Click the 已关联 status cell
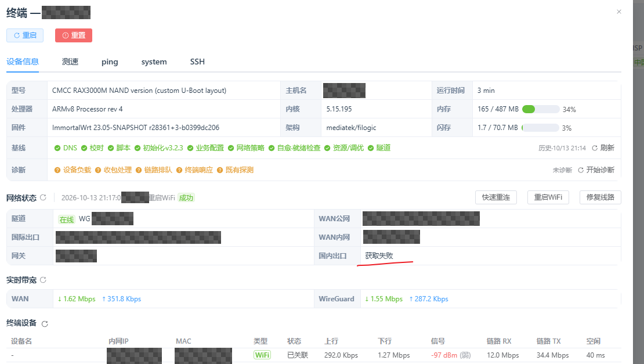644x364 pixels. pyautogui.click(x=298, y=355)
